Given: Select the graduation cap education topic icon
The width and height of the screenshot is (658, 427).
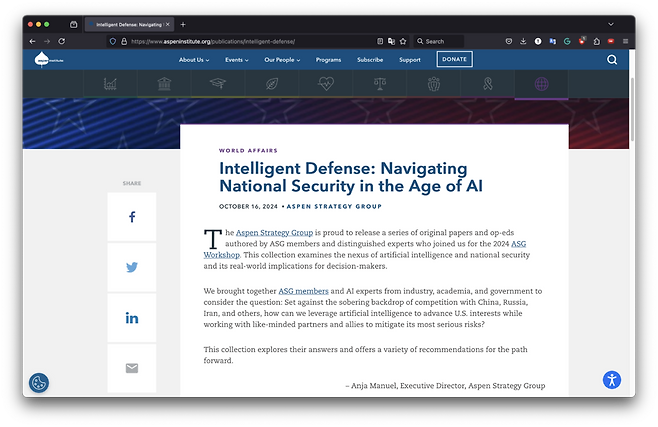Looking at the screenshot, I should [x=218, y=84].
